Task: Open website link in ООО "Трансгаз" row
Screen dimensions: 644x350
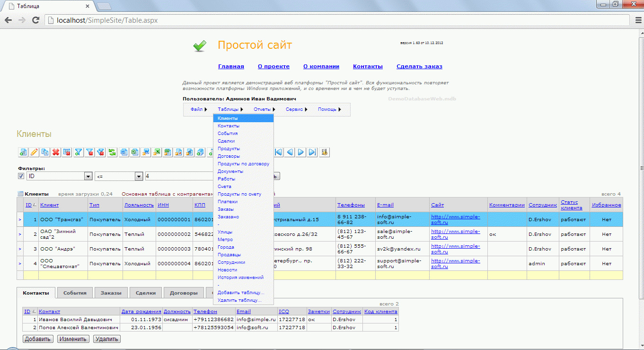Action: tap(456, 219)
